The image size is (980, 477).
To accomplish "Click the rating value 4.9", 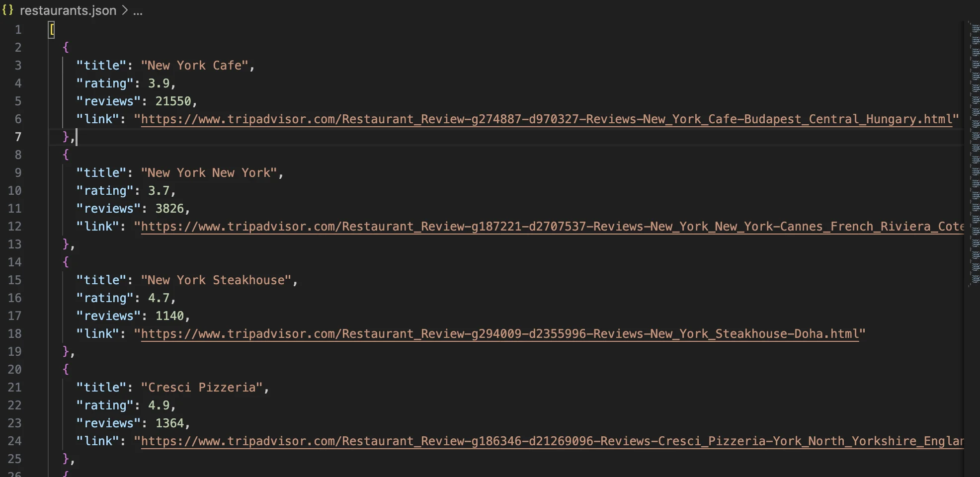I will (159, 405).
